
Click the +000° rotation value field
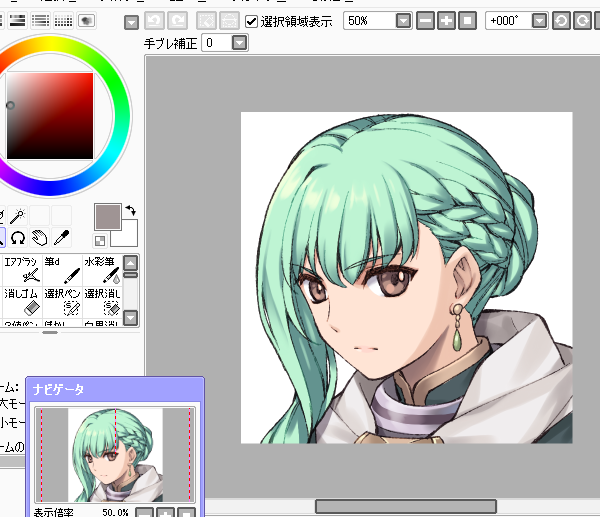click(509, 21)
